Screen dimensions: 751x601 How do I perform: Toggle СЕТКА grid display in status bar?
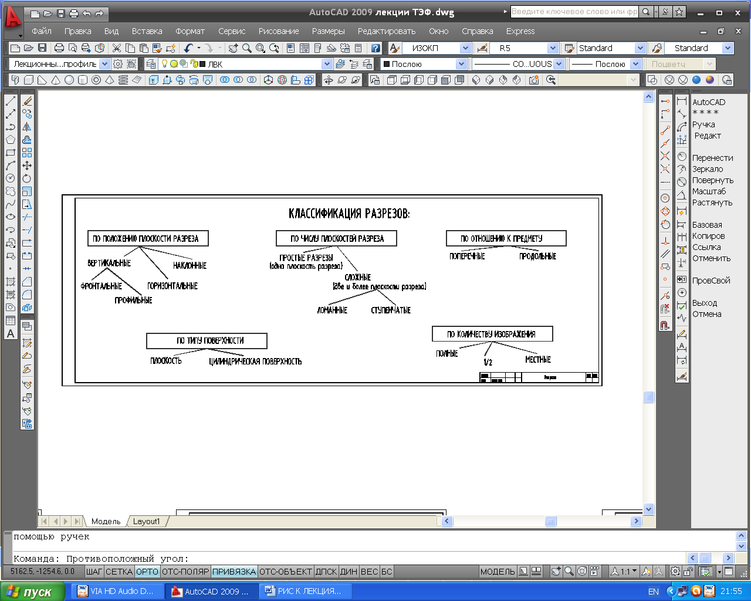tap(119, 571)
